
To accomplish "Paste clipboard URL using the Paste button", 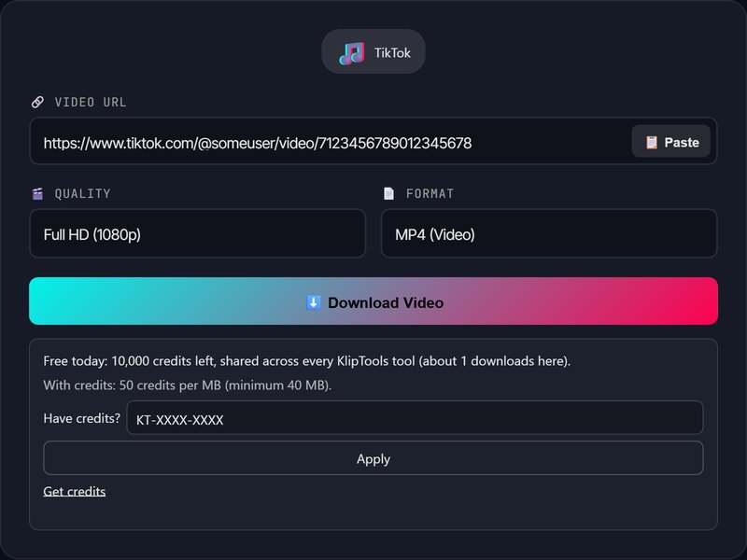I will pos(670,142).
